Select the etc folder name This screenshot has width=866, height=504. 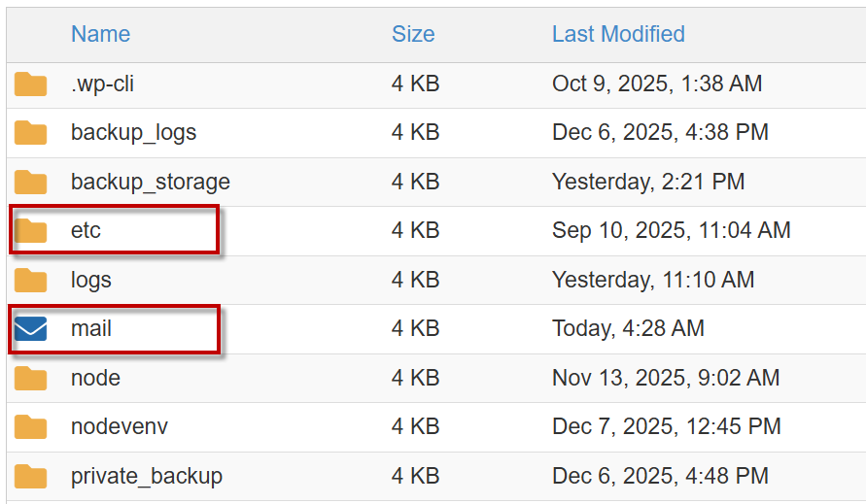[86, 230]
